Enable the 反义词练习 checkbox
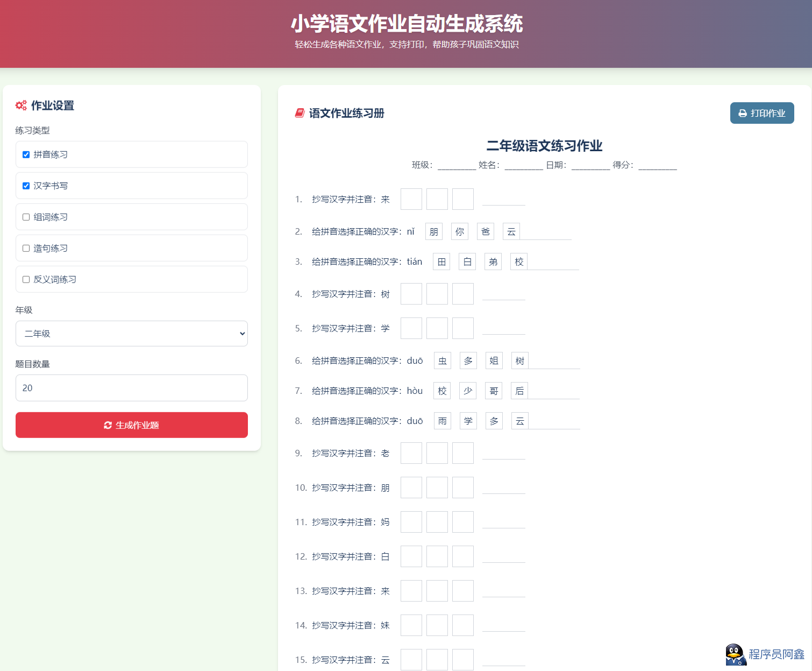Viewport: 812px width, 671px height. pyautogui.click(x=26, y=279)
